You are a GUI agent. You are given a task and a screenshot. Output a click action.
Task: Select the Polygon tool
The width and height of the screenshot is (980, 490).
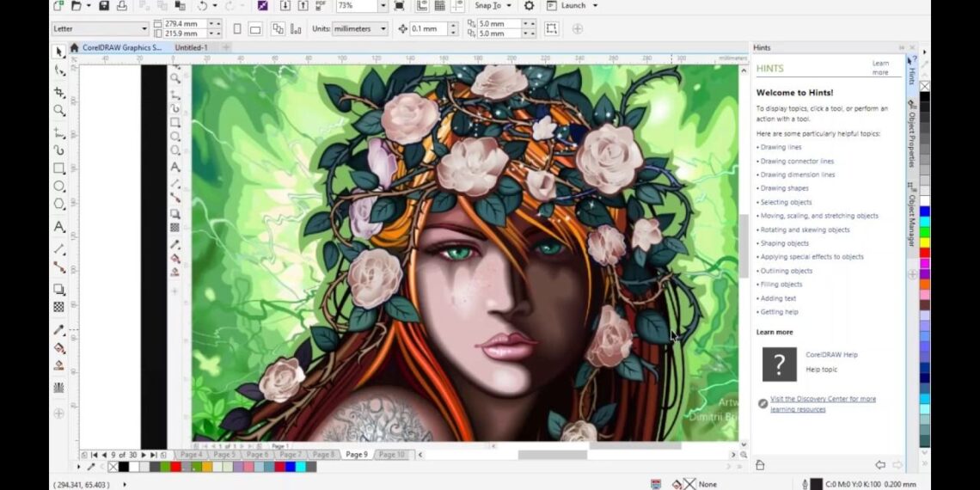(59, 204)
